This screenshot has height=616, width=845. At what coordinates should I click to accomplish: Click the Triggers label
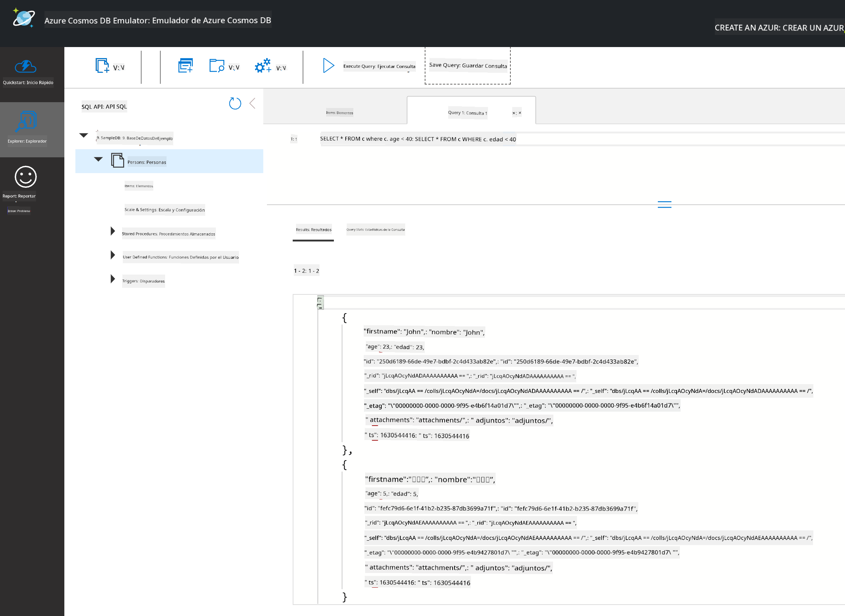pyautogui.click(x=143, y=281)
